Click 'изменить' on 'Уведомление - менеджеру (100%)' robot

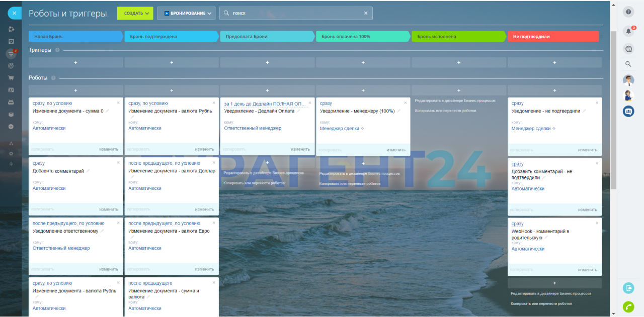point(395,150)
